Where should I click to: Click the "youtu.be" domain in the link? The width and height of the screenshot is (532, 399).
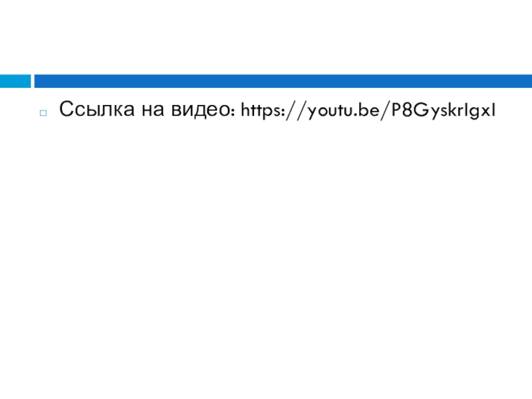click(x=343, y=111)
